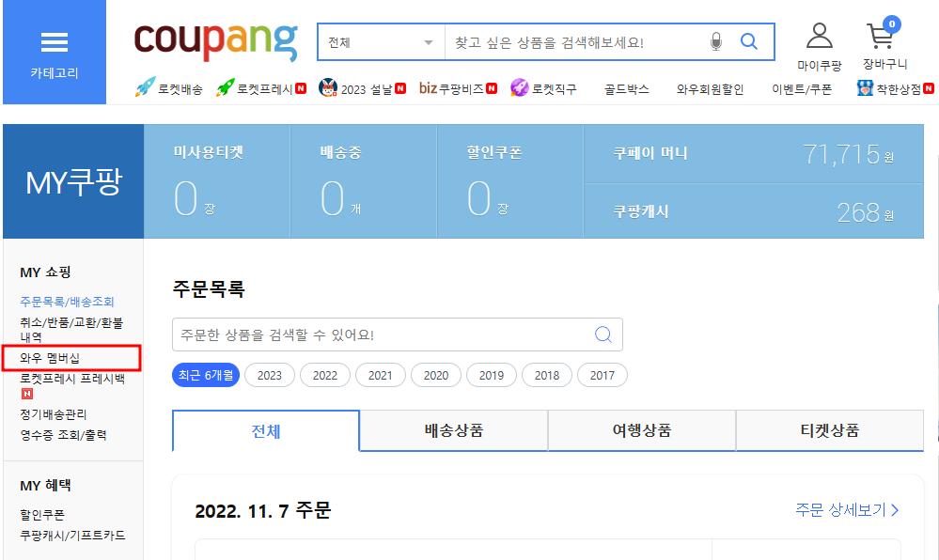Open the 카테고리 hamburger menu
Viewport: 939px width, 560px height.
click(x=55, y=52)
